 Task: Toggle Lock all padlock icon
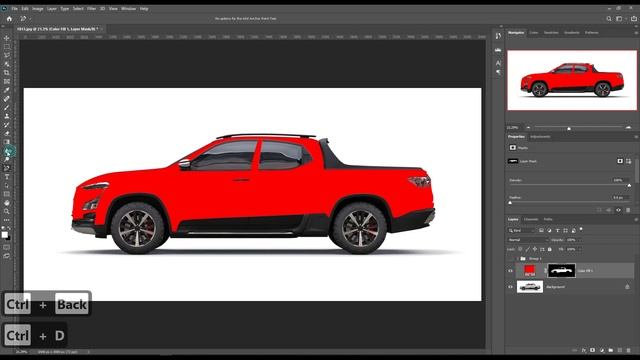pos(550,249)
